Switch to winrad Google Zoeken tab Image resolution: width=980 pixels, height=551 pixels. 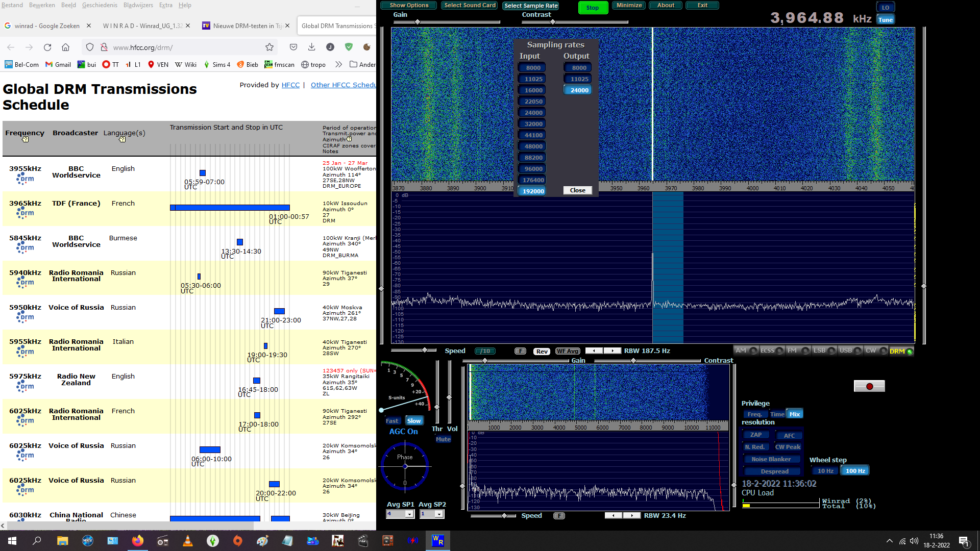[47, 26]
